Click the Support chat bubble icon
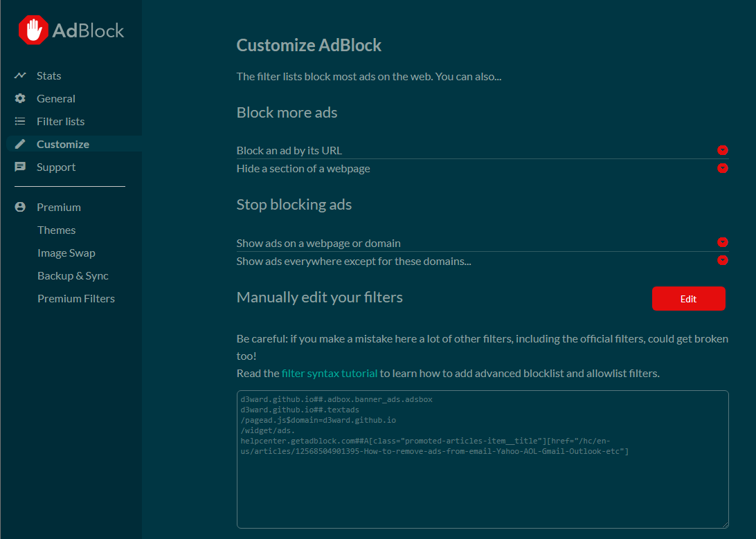756x539 pixels. tap(20, 167)
